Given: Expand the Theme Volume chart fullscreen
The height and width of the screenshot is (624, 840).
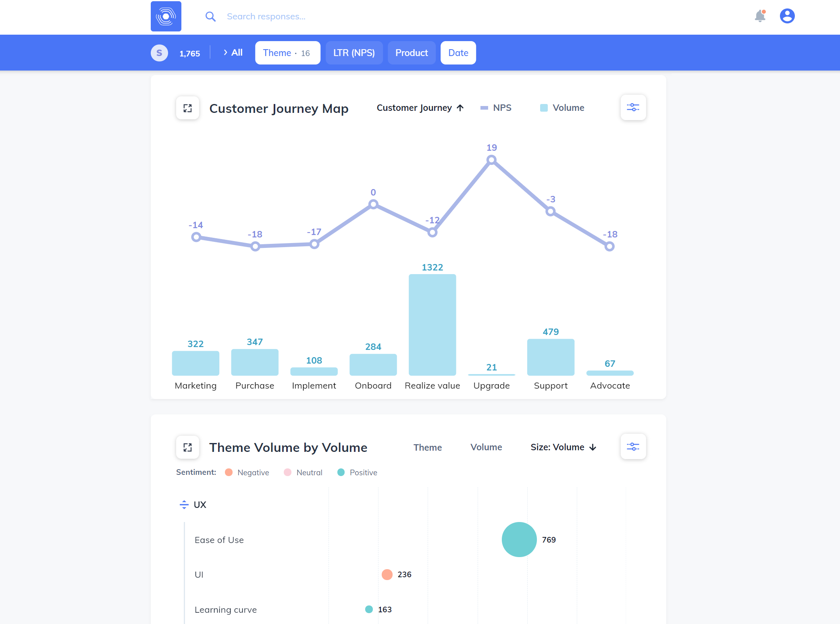Looking at the screenshot, I should (187, 447).
